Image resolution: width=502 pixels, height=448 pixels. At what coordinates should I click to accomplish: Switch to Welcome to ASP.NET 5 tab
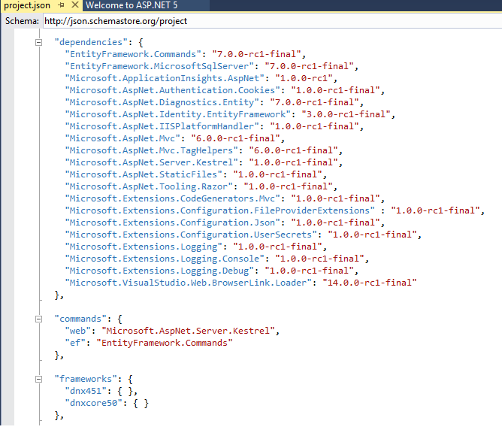coord(132,5)
